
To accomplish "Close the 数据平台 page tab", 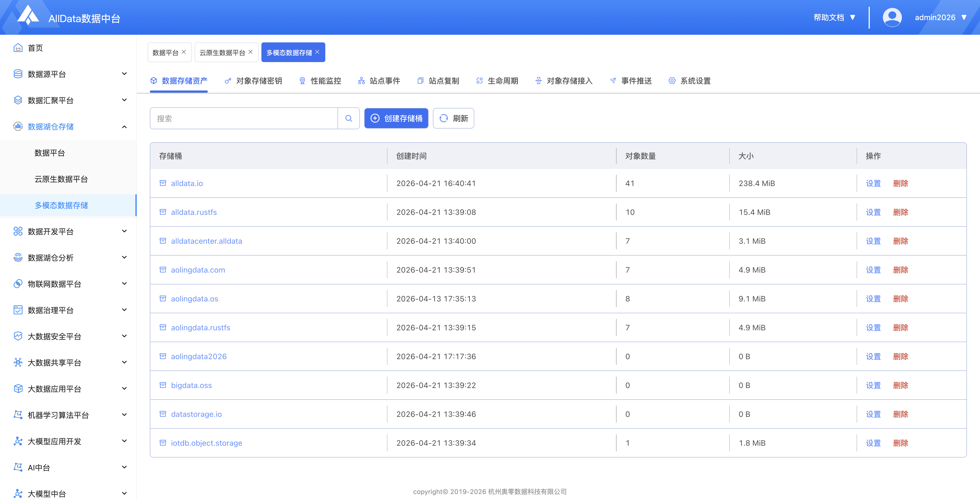I will [x=184, y=52].
